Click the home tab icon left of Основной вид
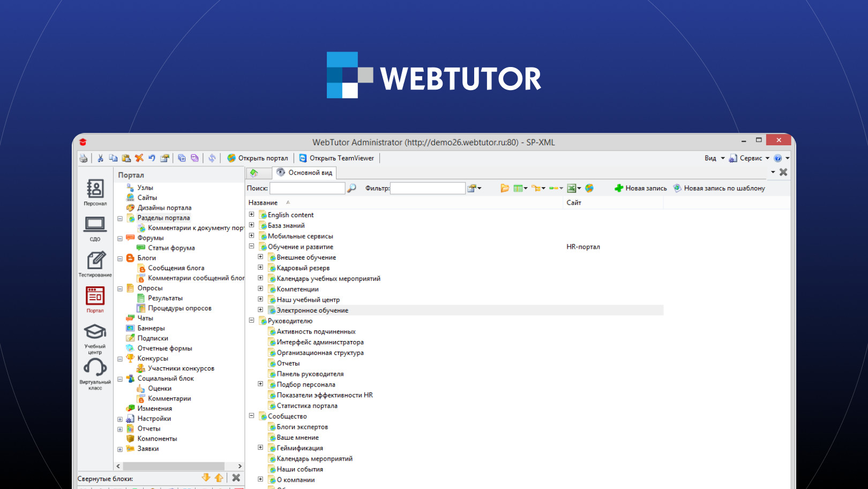 point(254,173)
